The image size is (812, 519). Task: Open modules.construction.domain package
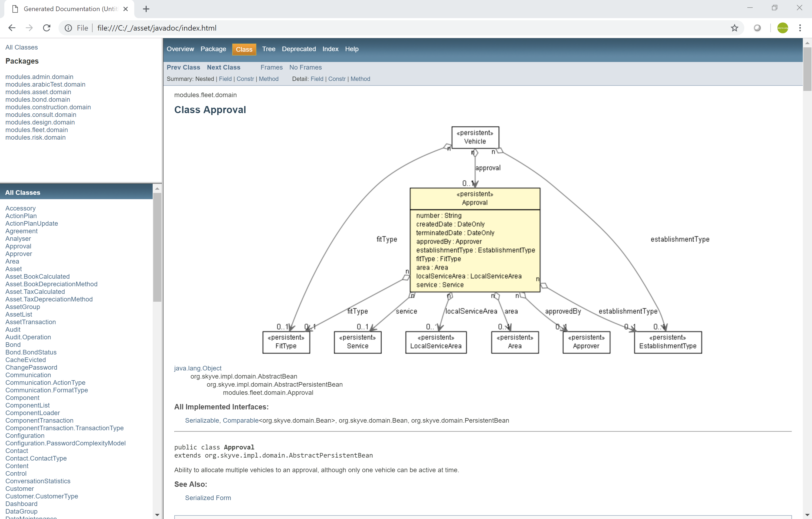pos(48,107)
